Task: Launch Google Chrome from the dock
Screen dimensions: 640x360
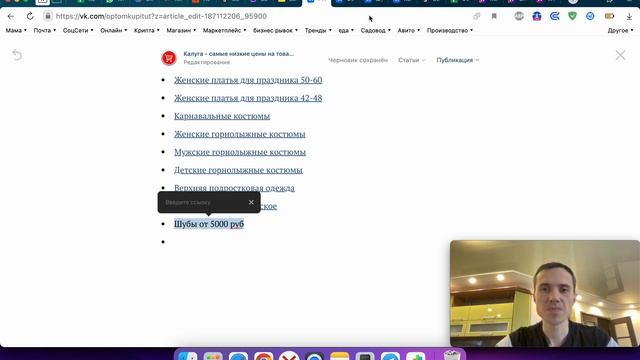Action: [264, 356]
